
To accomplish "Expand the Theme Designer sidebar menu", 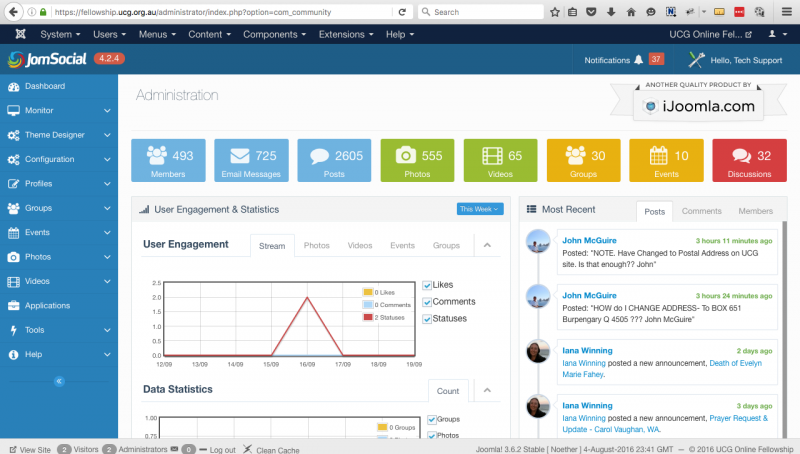I will click(58, 135).
